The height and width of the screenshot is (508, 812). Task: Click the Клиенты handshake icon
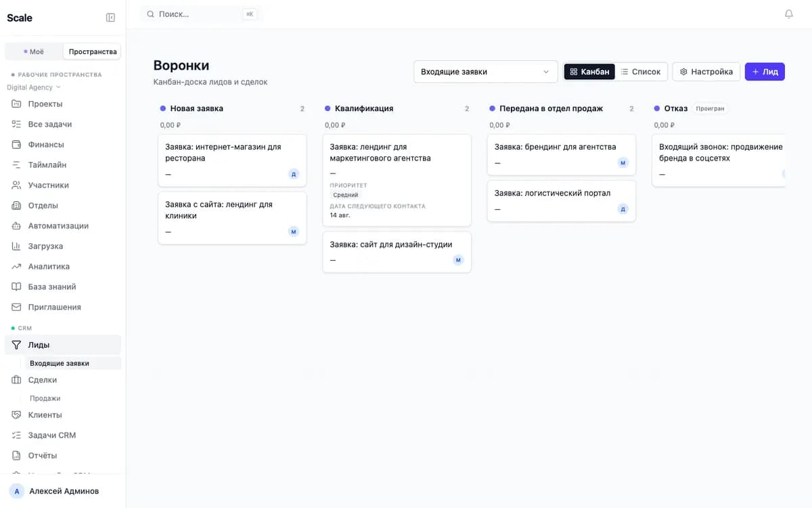click(16, 415)
